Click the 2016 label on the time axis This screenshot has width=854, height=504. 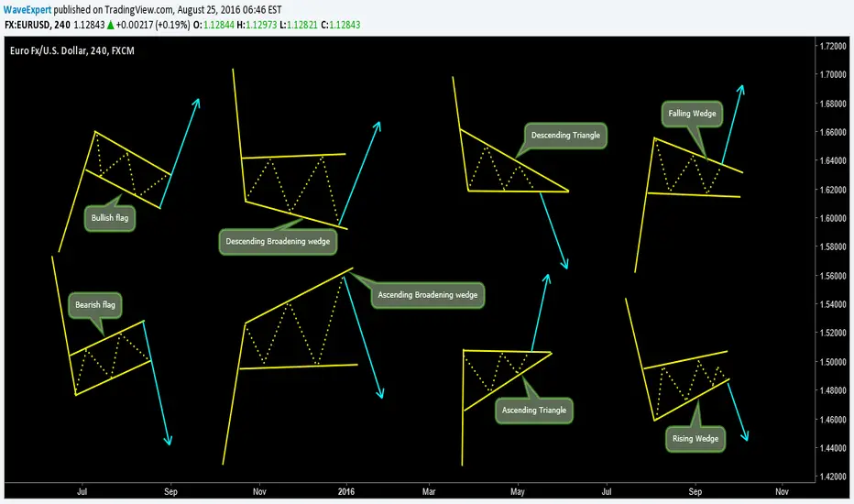(345, 491)
